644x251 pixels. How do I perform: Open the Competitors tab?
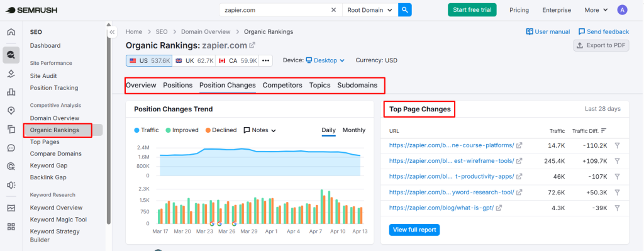tap(282, 86)
